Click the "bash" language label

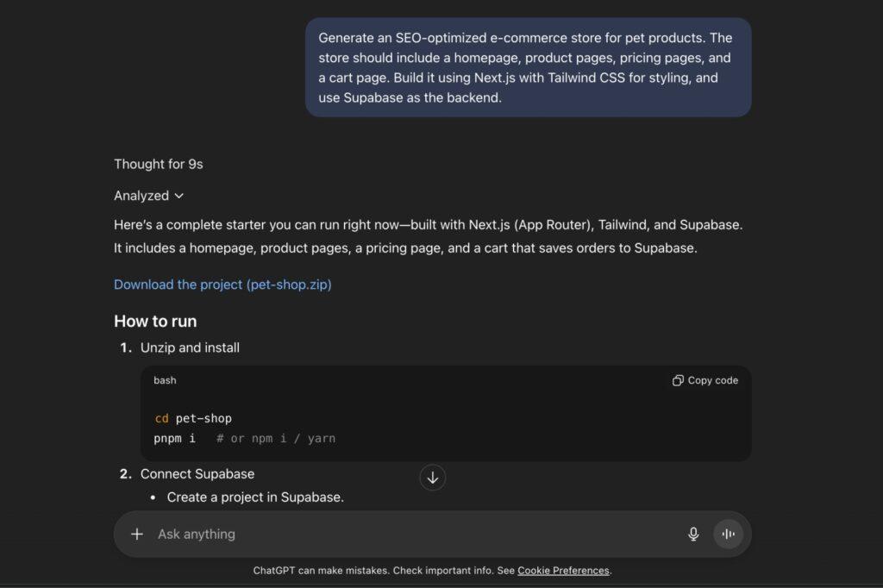tap(165, 380)
